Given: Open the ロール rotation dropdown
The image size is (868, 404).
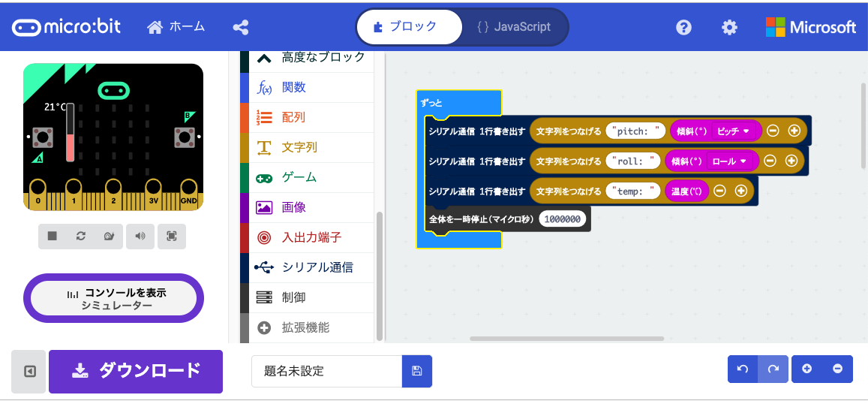Looking at the screenshot, I should [730, 161].
